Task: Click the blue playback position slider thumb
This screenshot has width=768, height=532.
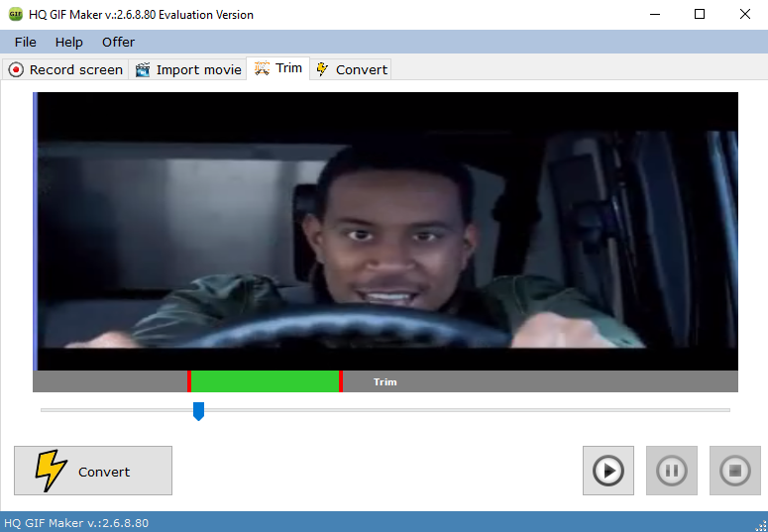Action: pyautogui.click(x=198, y=411)
